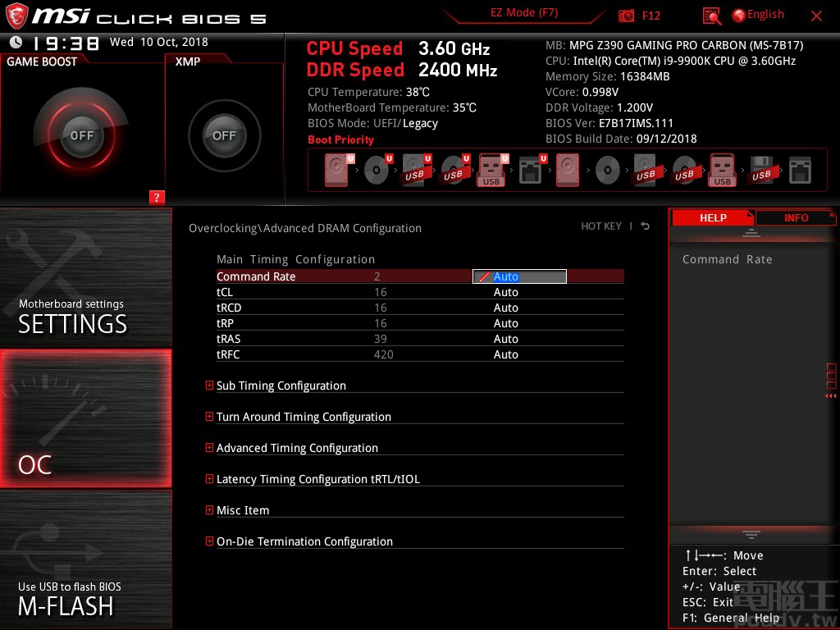The image size is (840, 630).
Task: Select the UEFI USB hard disk boot icon
Action: [416, 171]
